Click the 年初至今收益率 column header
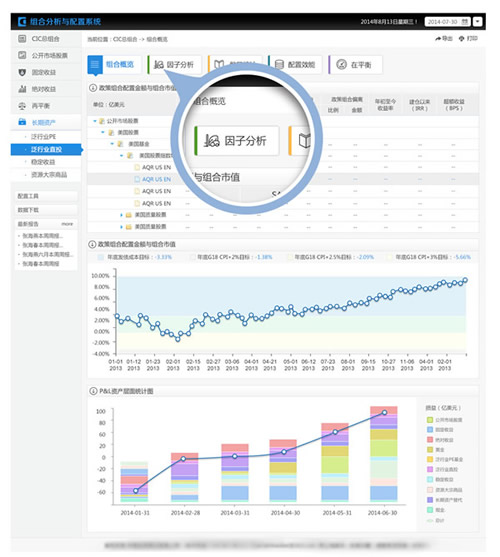Image resolution: width=500 pixels, height=557 pixels. click(385, 105)
